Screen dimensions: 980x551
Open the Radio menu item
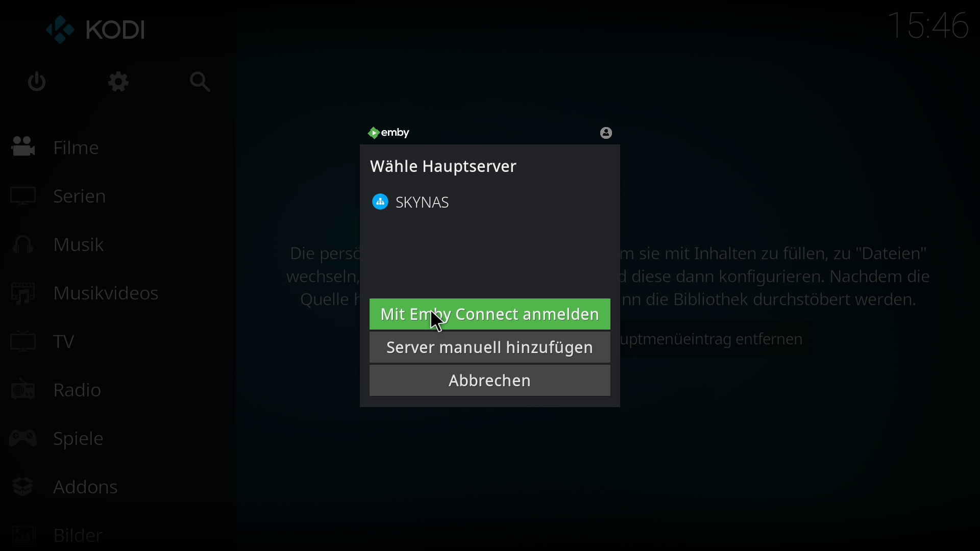pyautogui.click(x=117, y=390)
